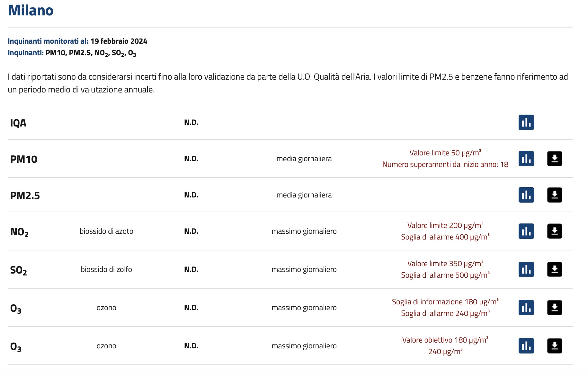Select the biossido di zolfo label

coord(106,269)
